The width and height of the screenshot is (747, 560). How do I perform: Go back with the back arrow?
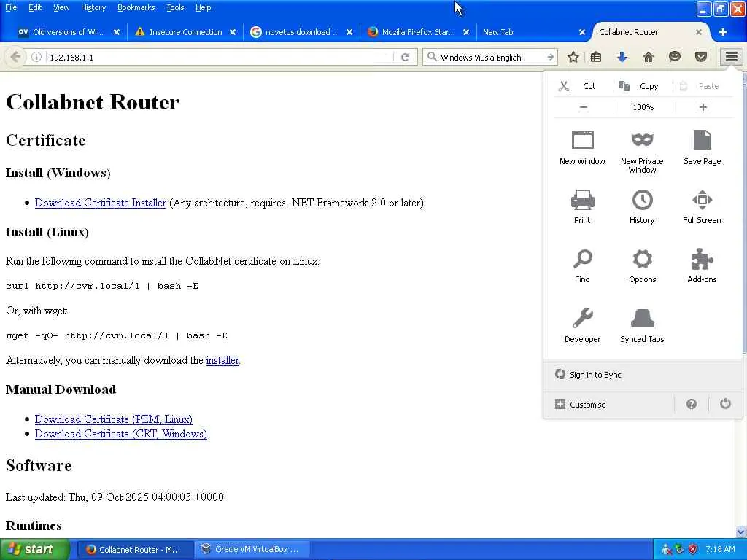15,57
